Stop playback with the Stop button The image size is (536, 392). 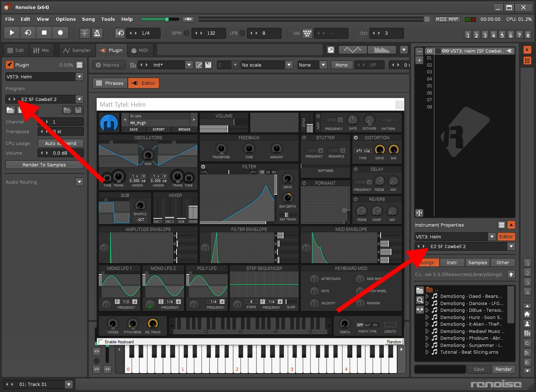pyautogui.click(x=44, y=33)
